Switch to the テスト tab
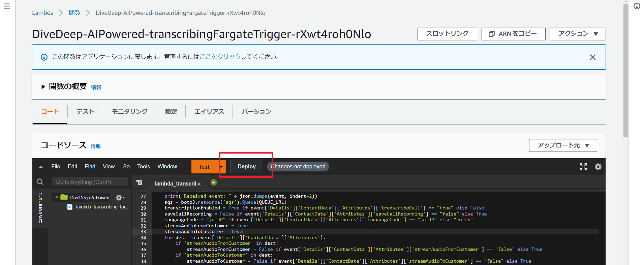This screenshot has height=265, width=644. (85, 111)
